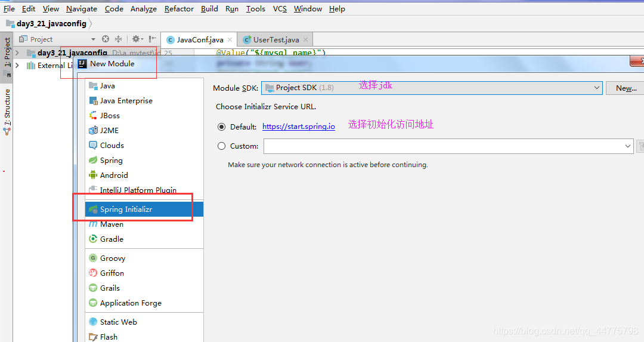Select the Griffon module icon
Viewport: 644px width, 342px height.
click(93, 273)
